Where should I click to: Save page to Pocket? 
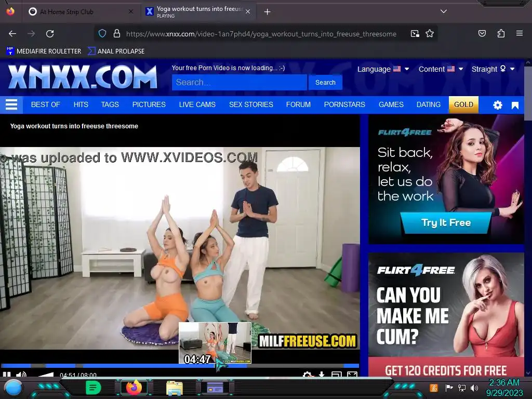pyautogui.click(x=482, y=33)
